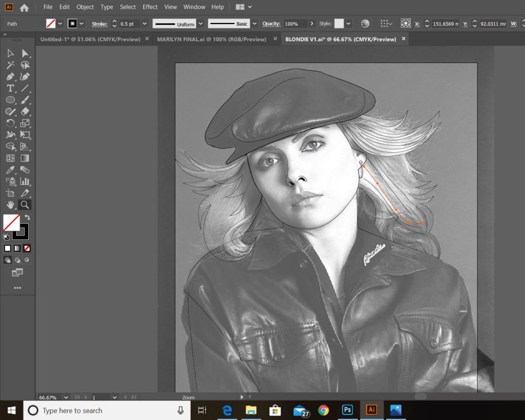Swap fill and stroke colors
Image resolution: width=525 pixels, height=420 pixels.
click(x=28, y=218)
